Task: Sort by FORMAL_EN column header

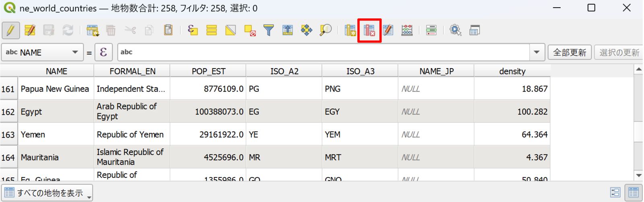Action: [x=132, y=71]
